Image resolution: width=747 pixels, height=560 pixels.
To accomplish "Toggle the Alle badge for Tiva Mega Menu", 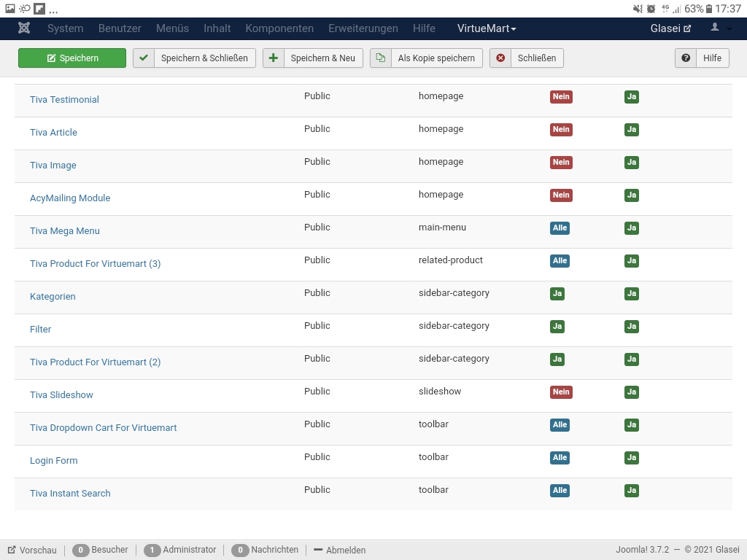I will [x=560, y=228].
